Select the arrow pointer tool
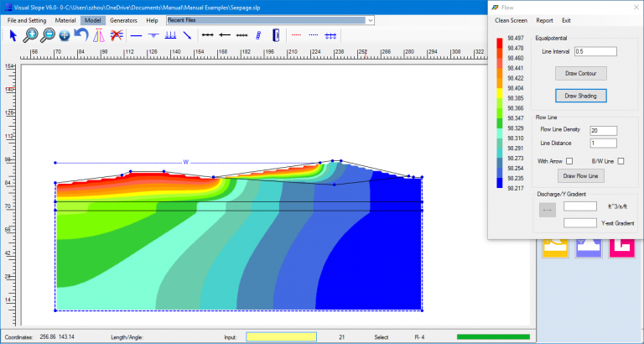The width and height of the screenshot is (644, 344). pos(13,35)
